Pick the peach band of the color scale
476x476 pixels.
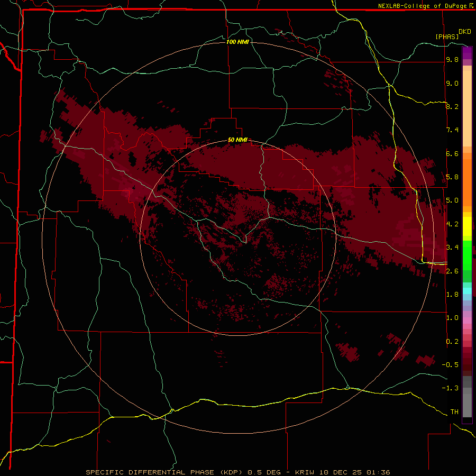pos(467,108)
